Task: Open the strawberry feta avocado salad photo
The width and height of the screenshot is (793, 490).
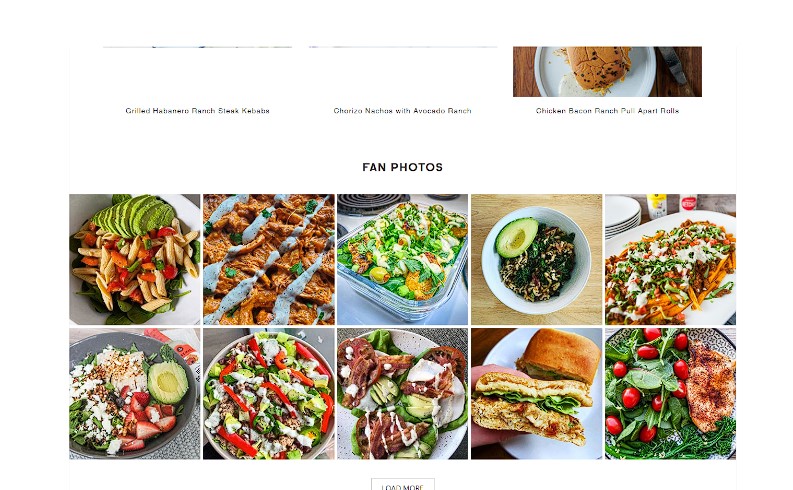Action: pyautogui.click(x=135, y=393)
